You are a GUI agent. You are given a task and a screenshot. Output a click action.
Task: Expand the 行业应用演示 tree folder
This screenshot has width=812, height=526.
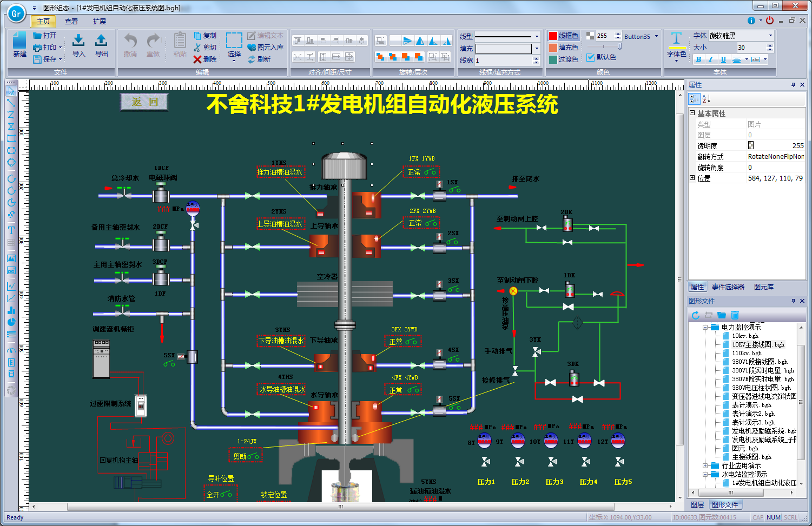click(705, 465)
